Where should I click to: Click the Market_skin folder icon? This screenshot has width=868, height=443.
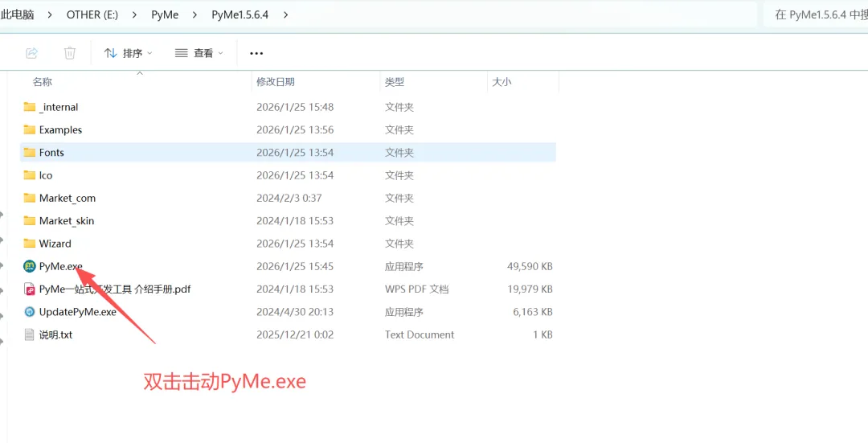click(30, 220)
